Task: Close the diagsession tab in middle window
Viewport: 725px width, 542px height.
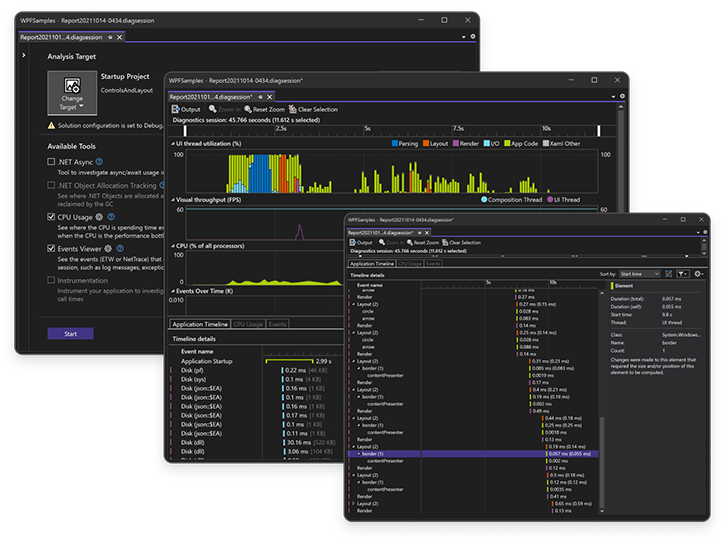Action: [270, 97]
